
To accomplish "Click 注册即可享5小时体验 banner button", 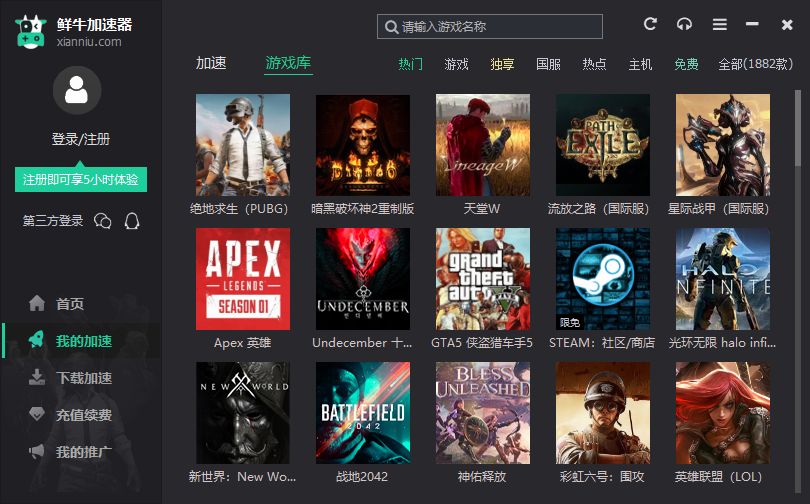I will (81, 179).
